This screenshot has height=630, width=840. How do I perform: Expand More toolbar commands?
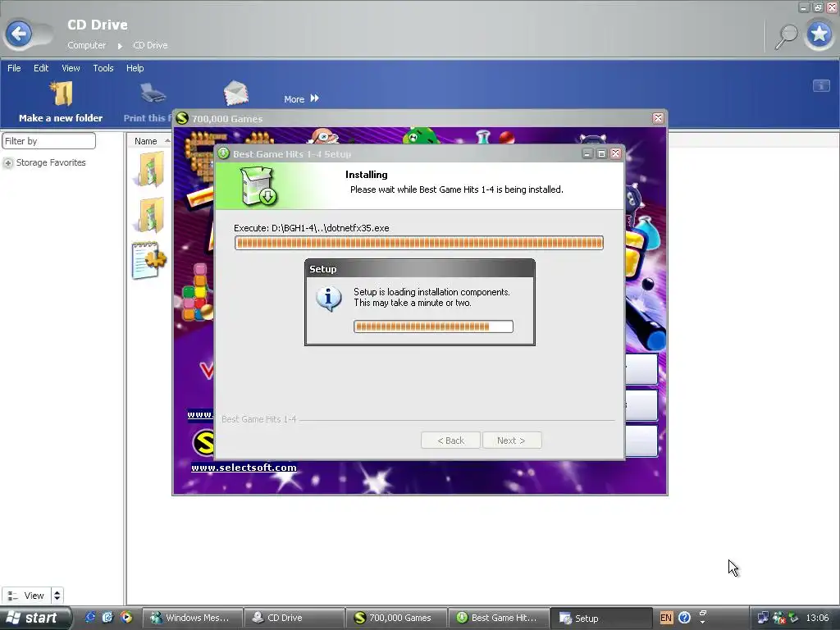(302, 98)
